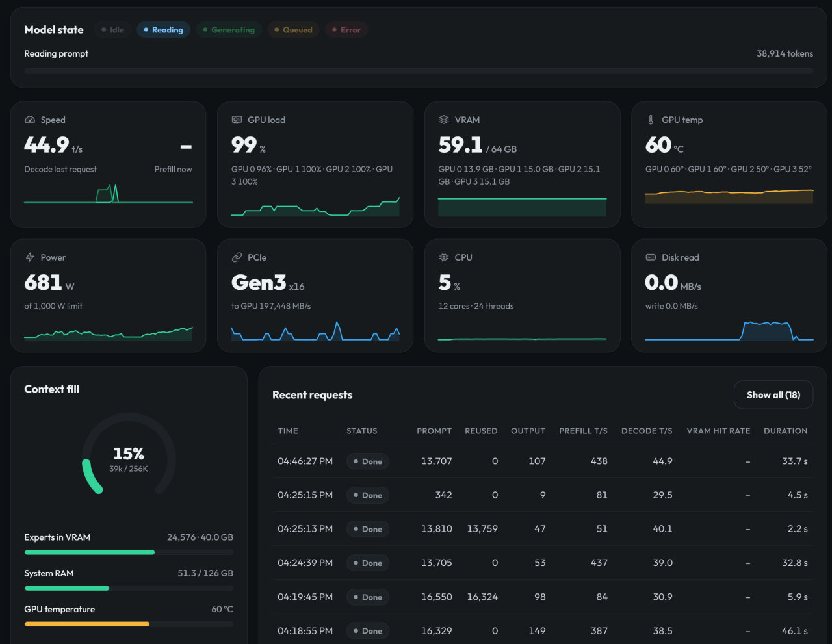
Task: Click the GPU temp thermometer icon
Action: (x=651, y=120)
